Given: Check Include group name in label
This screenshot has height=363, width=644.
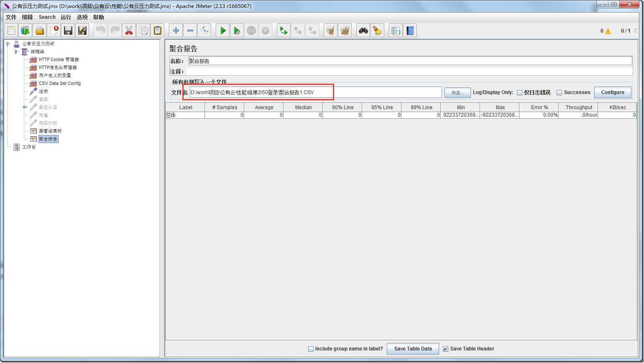Looking at the screenshot, I should [x=311, y=349].
